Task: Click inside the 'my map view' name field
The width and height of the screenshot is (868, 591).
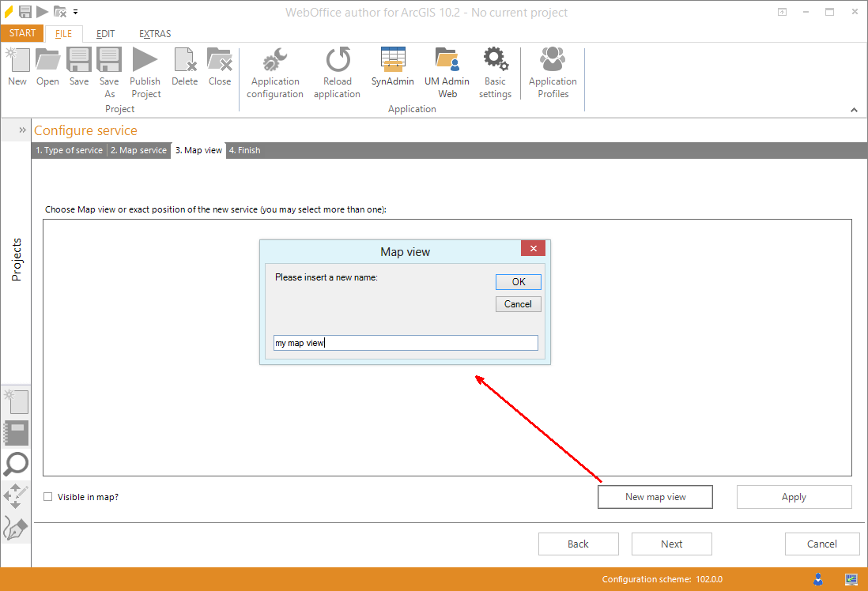Action: (405, 342)
